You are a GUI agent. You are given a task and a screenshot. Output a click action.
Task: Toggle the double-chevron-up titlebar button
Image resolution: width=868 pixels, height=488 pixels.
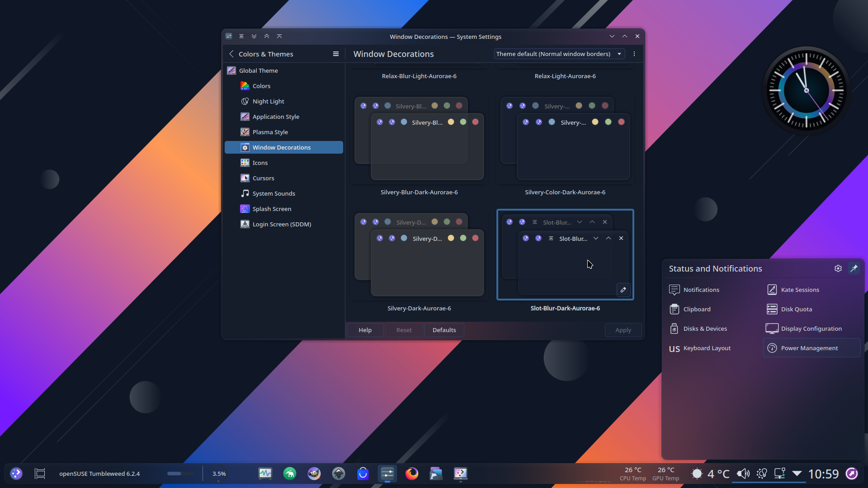point(267,36)
